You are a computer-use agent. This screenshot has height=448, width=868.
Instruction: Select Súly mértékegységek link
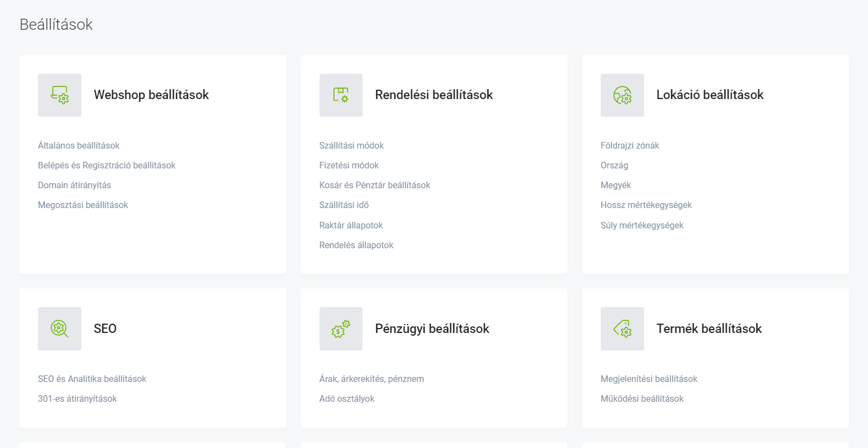(642, 225)
